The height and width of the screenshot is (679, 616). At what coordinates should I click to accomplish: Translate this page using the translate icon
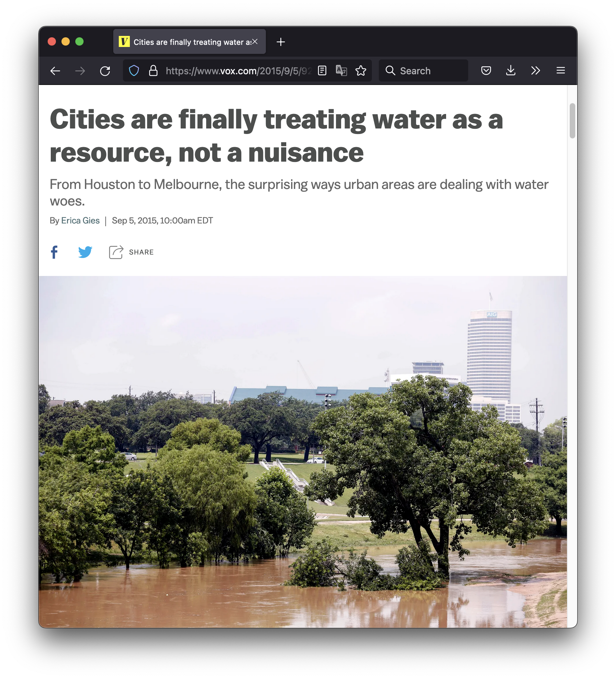[341, 71]
